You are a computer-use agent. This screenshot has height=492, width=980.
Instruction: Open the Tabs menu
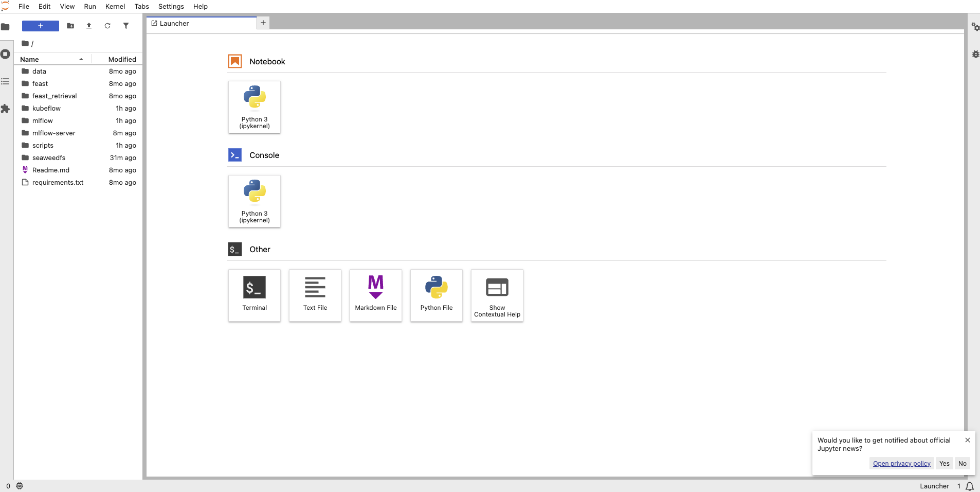142,6
